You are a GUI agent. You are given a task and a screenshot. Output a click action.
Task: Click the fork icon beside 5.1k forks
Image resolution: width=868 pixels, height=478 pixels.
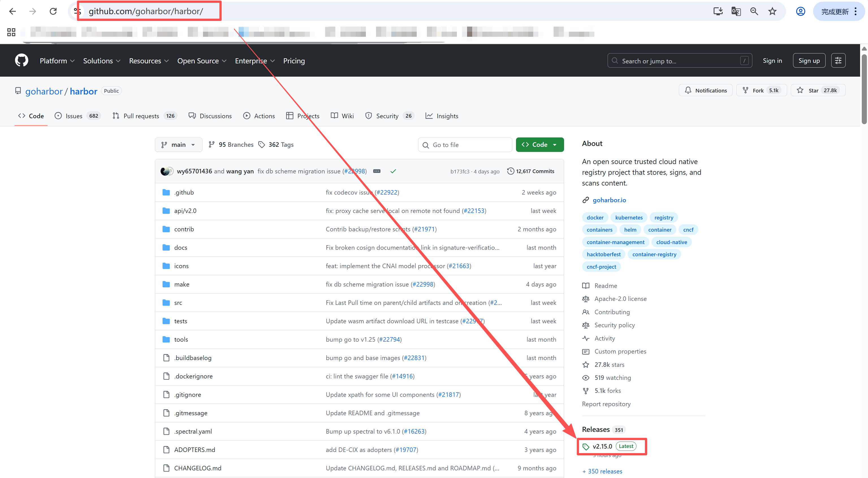coord(586,391)
